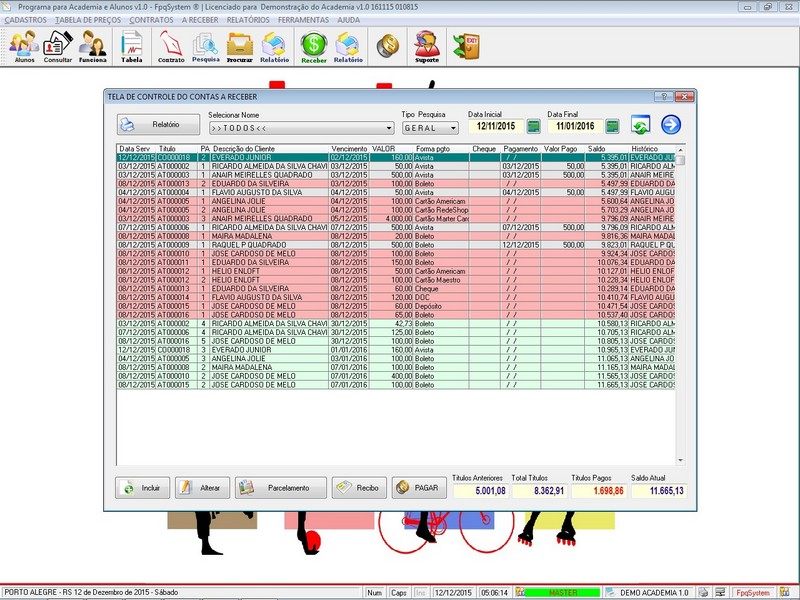
Task: Click the Títulos Anteriores value 5.001,08
Action: tap(480, 491)
